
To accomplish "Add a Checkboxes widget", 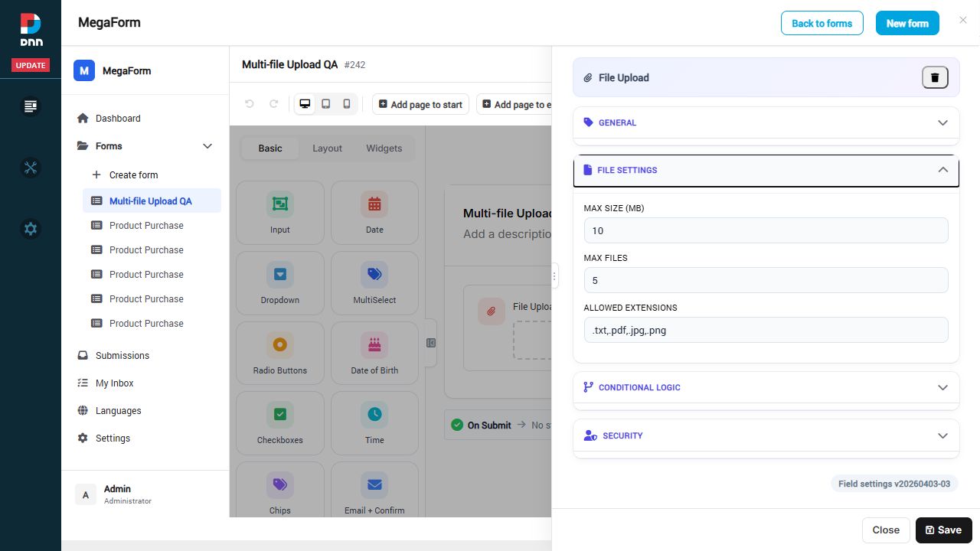I will click(280, 423).
